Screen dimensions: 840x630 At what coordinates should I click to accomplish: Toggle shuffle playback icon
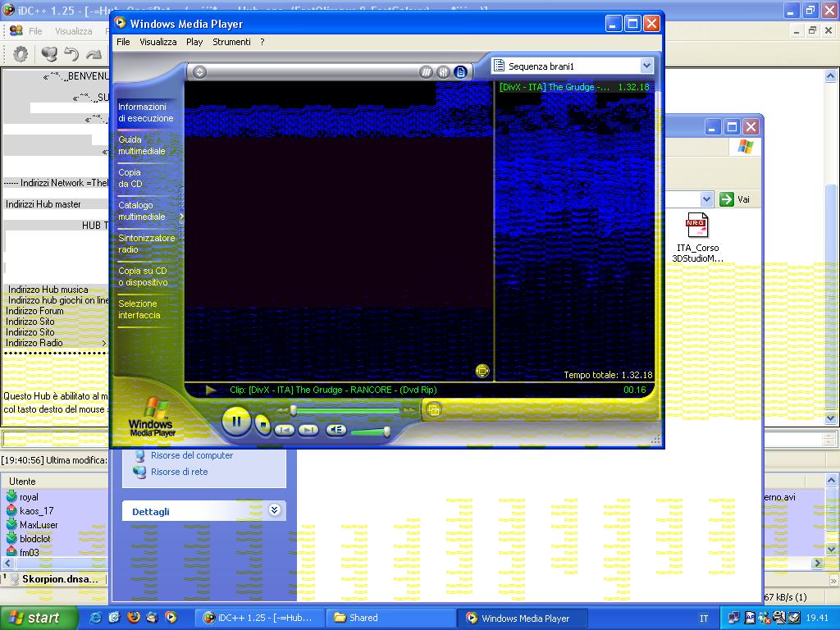[x=426, y=72]
